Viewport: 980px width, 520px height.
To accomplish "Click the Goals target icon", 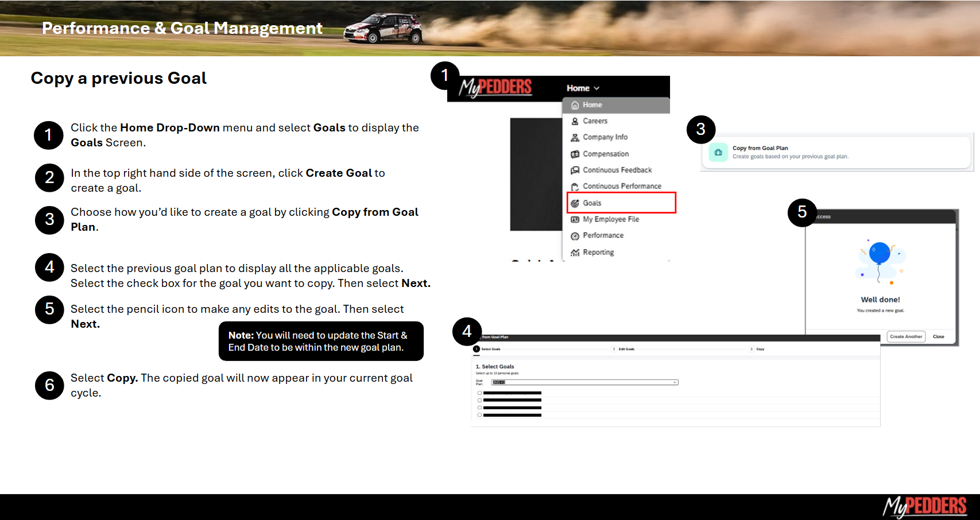I will coord(575,203).
